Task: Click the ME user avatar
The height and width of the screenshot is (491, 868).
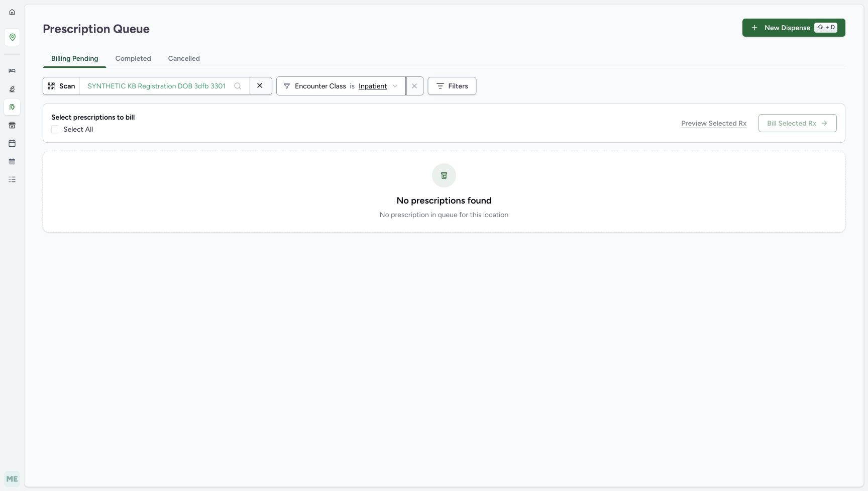Action: (x=12, y=479)
